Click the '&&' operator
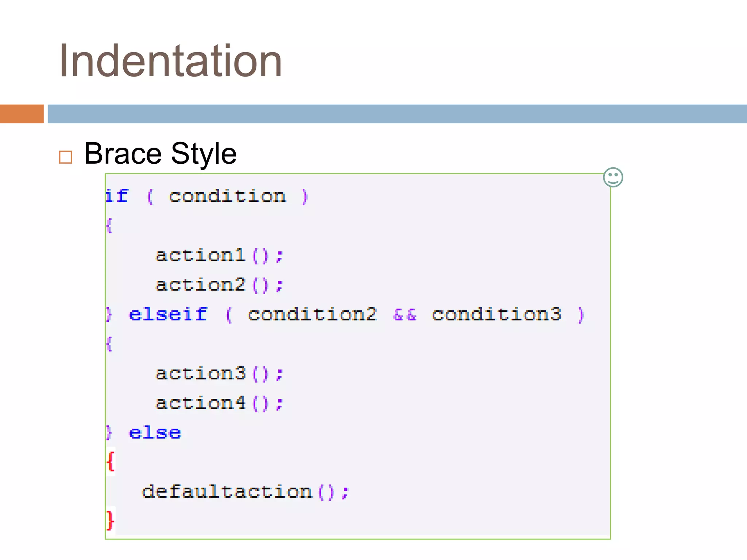Screen dimensions: 747x560 click(405, 315)
